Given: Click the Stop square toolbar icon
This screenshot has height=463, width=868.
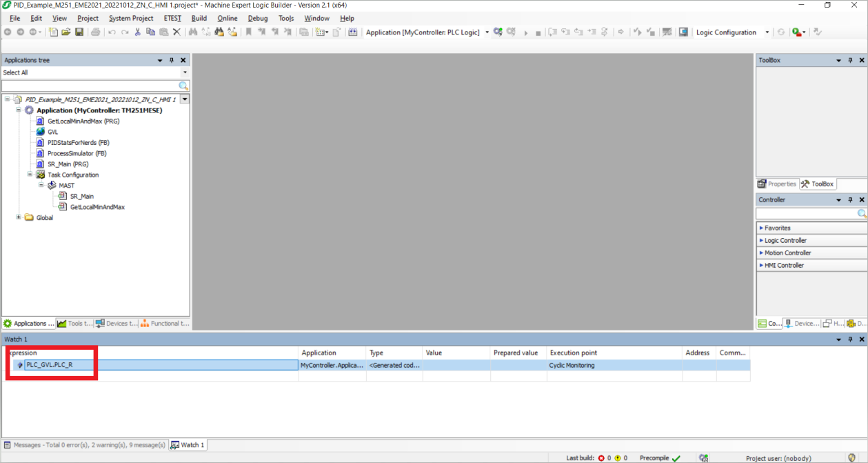Looking at the screenshot, I should [538, 33].
